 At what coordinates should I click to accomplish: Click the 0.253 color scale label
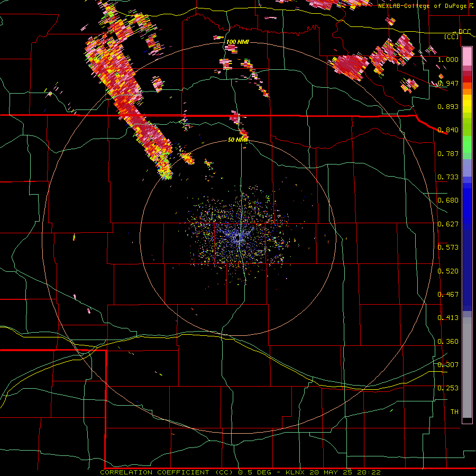(448, 388)
